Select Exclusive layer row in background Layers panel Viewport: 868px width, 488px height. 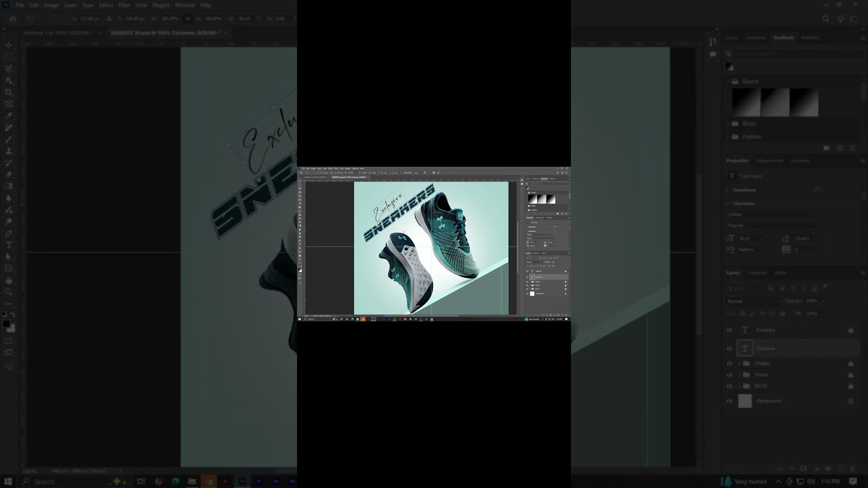pyautogui.click(x=792, y=348)
